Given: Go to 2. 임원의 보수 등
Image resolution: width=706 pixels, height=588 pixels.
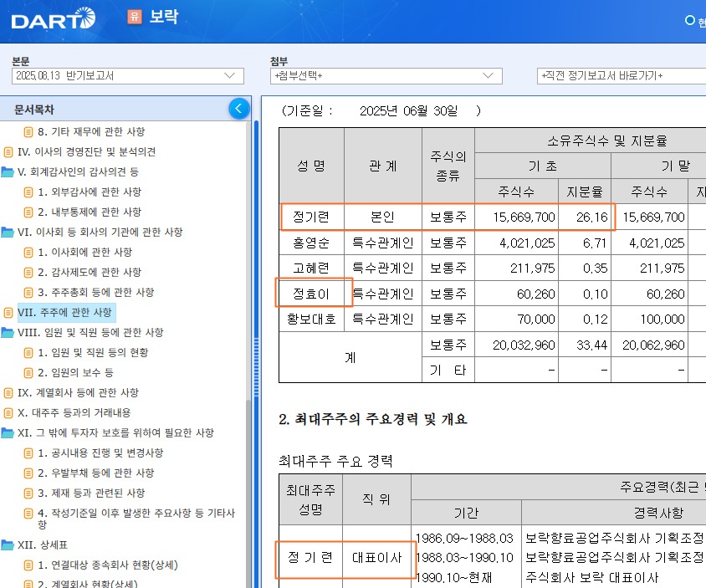Looking at the screenshot, I should point(75,373).
